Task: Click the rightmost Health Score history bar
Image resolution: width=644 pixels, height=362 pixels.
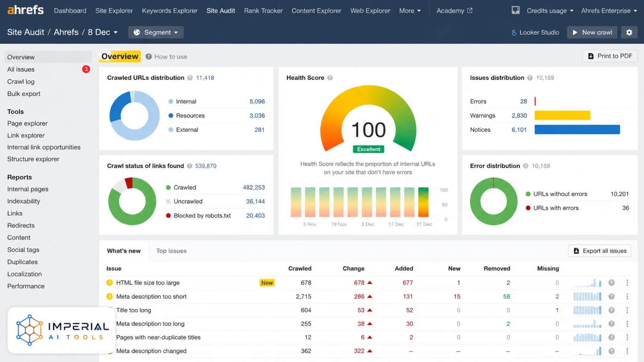Action: (x=423, y=202)
